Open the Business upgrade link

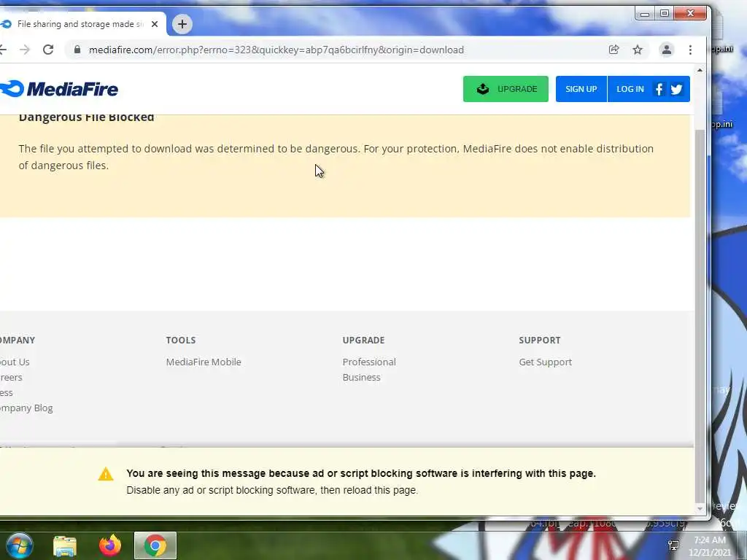362,377
